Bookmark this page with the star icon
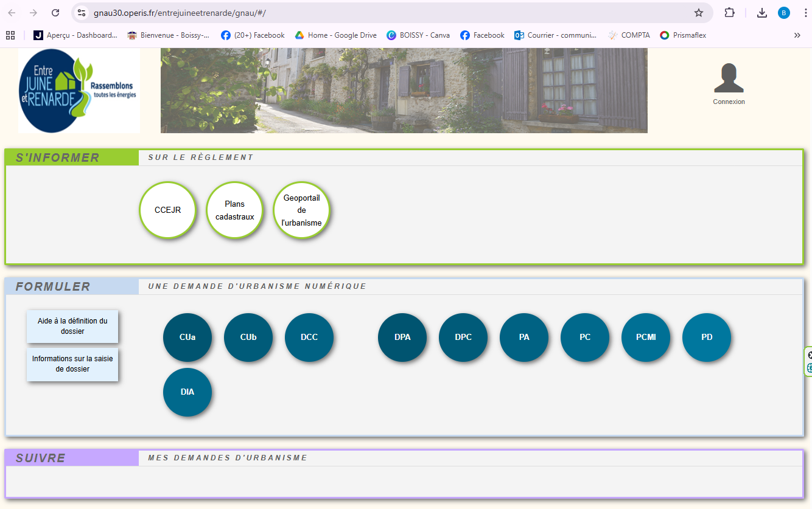812x509 pixels. 699,13
